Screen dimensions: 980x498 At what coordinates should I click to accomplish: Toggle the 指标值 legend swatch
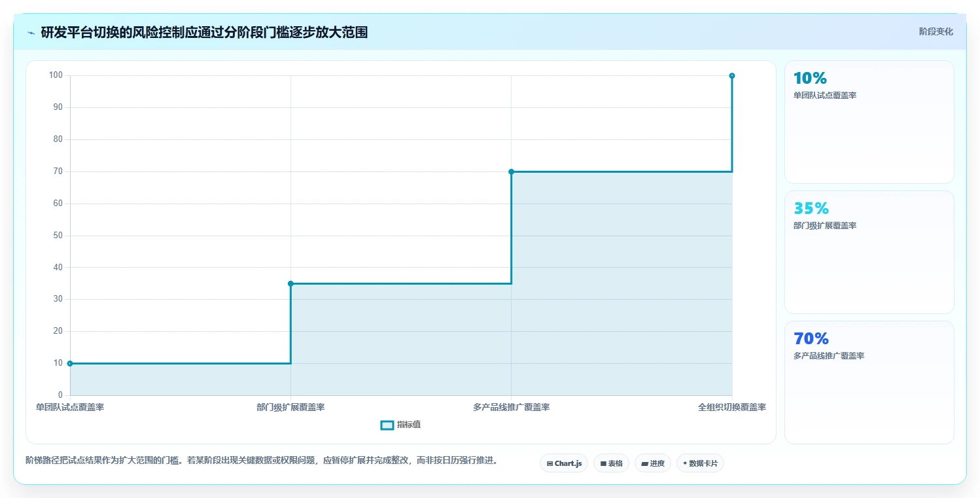(387, 425)
